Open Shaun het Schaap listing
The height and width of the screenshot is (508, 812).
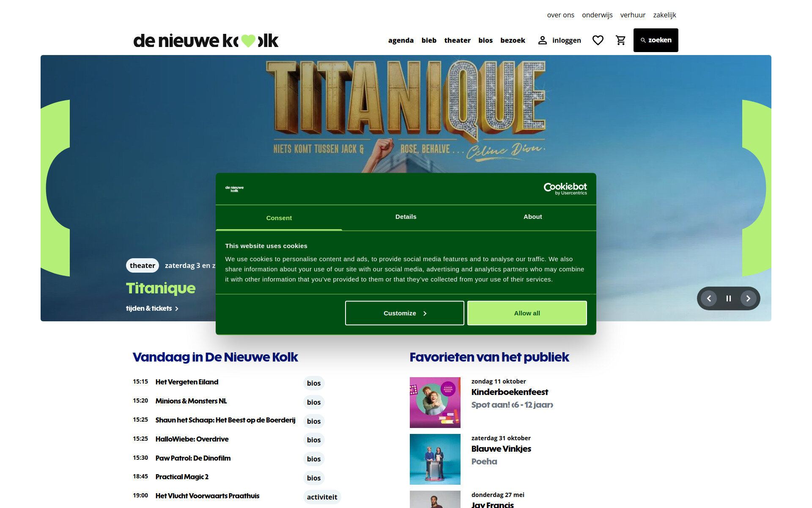tap(225, 420)
